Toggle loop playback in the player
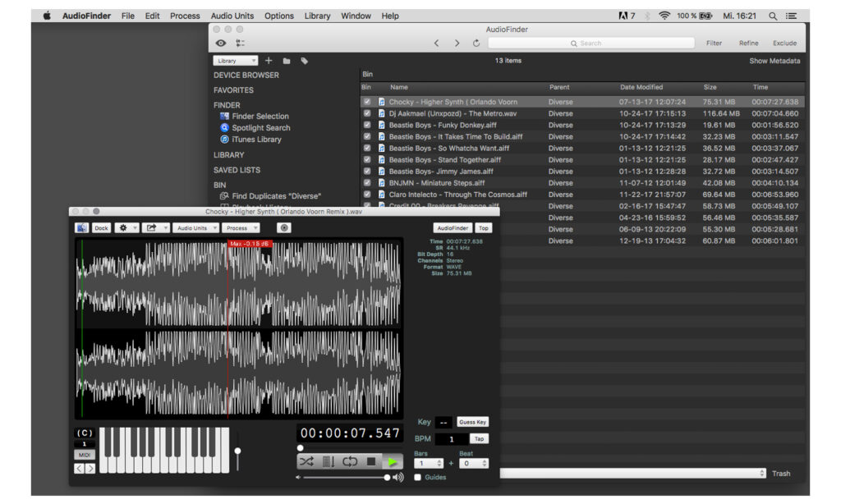Image resolution: width=841 pixels, height=504 pixels. [350, 461]
